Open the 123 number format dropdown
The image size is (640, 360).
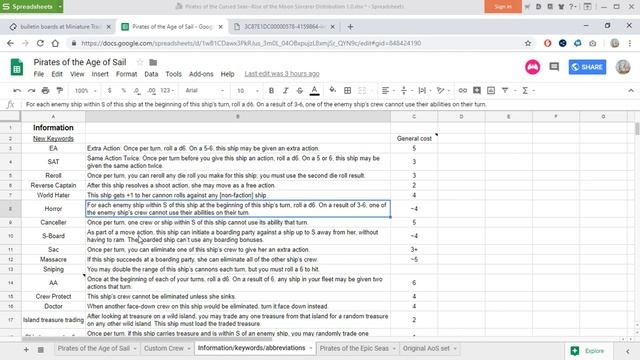167,91
